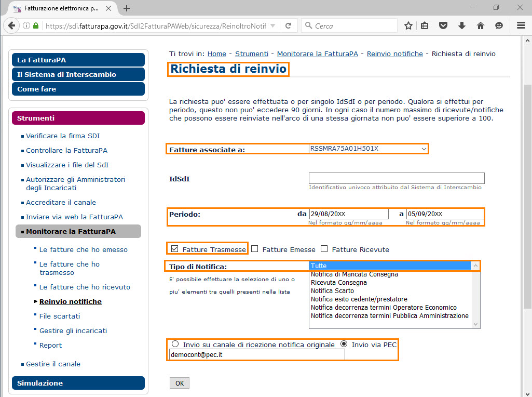Select the Fatturazione elettronica browser tab
Image resolution: width=532 pixels, height=397 pixels.
61,8
